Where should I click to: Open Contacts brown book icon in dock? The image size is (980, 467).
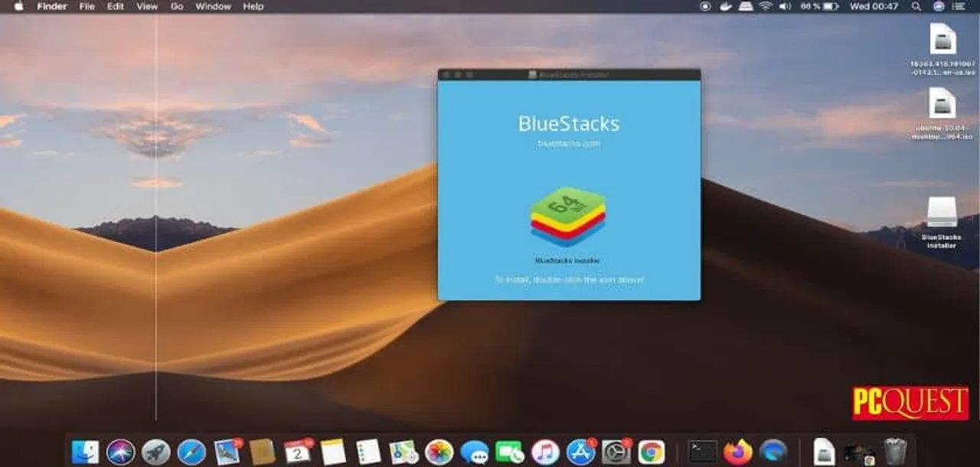coord(262,452)
